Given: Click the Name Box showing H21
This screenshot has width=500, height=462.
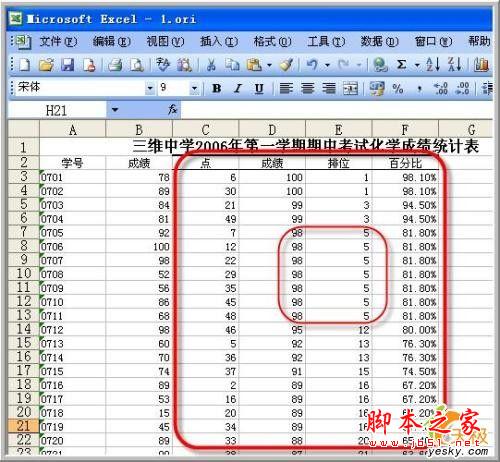Looking at the screenshot, I should pos(57,110).
